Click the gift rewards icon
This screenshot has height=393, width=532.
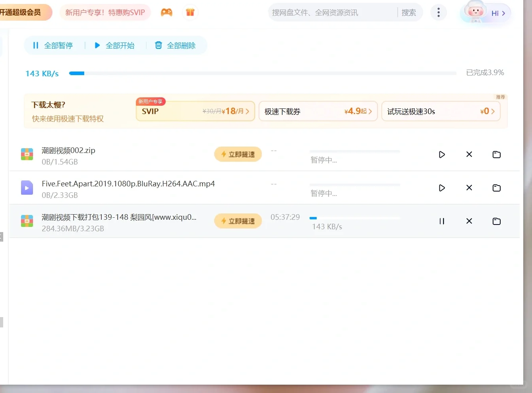190,12
